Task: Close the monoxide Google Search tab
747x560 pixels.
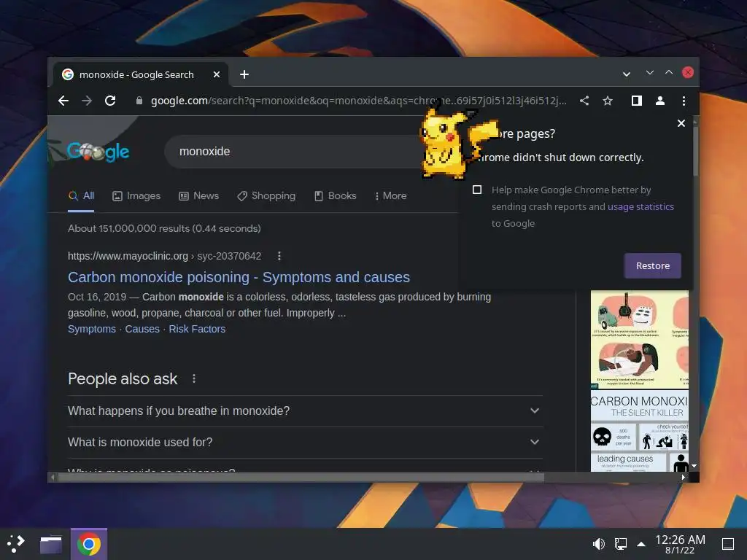Action: click(216, 74)
